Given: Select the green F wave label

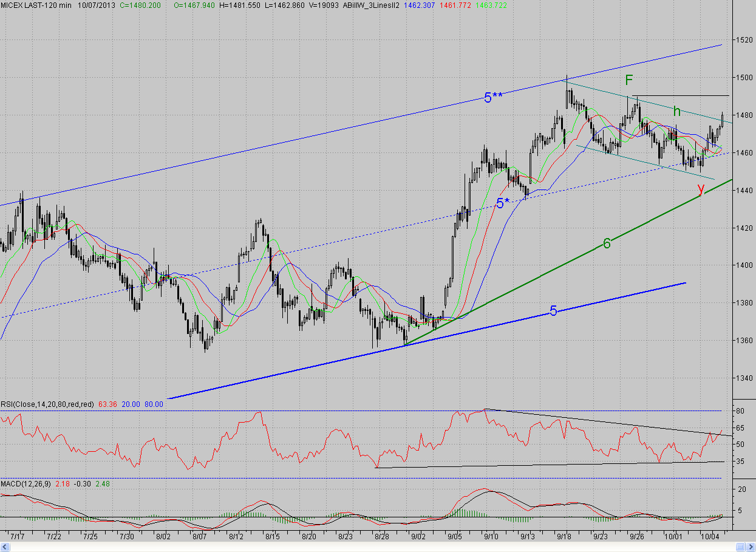Looking at the screenshot, I should point(630,80).
